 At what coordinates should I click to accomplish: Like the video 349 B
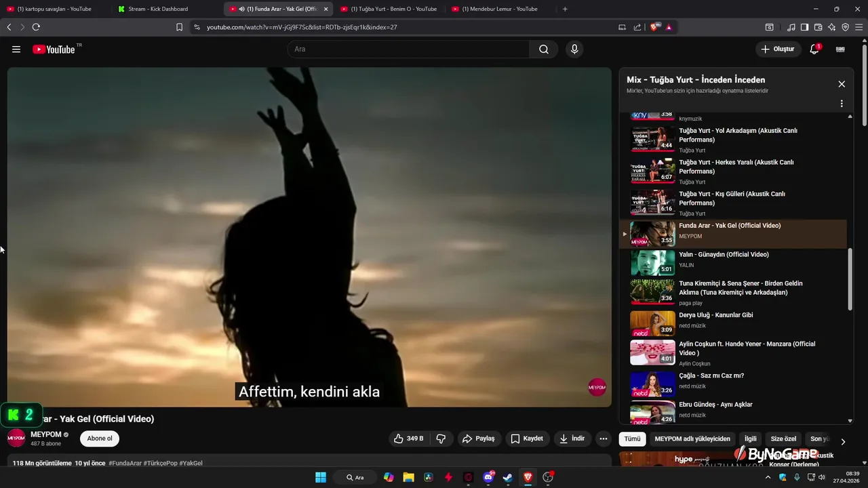tap(408, 439)
